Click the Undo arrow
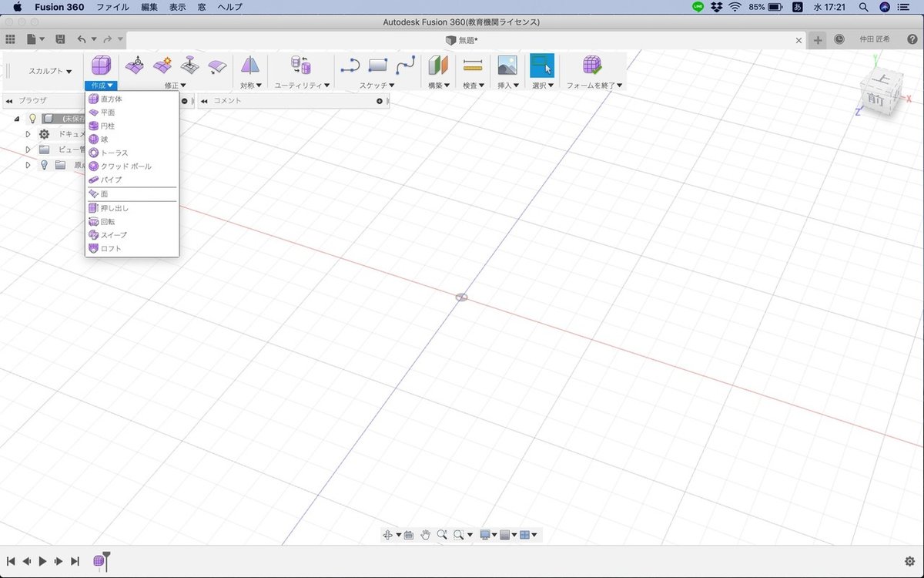Screen dimensions: 924x578 (x=82, y=39)
